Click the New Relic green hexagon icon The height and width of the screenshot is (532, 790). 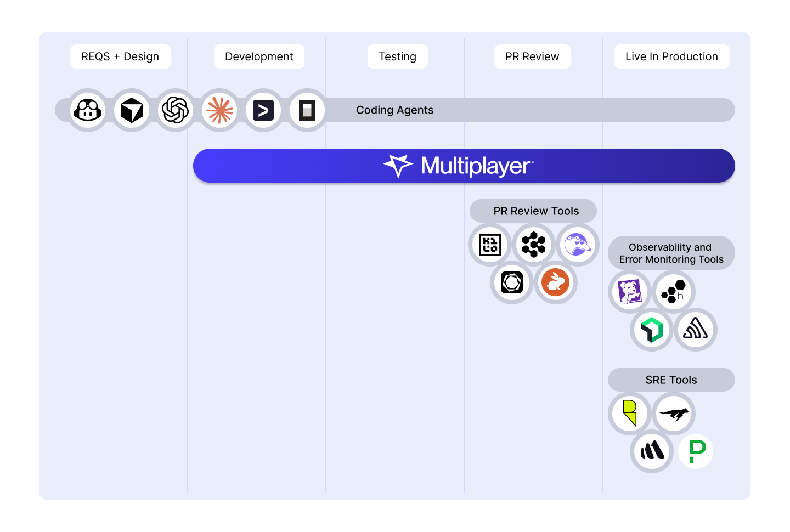(652, 330)
